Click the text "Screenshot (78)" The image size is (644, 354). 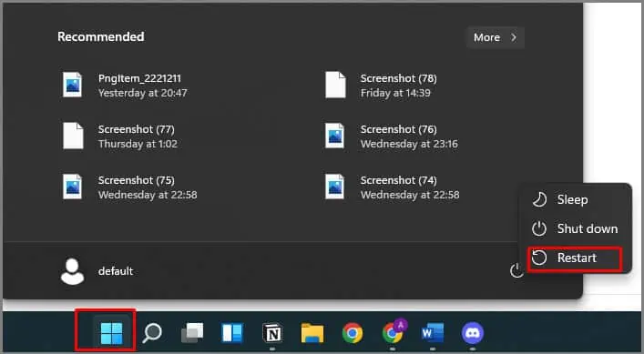399,78
